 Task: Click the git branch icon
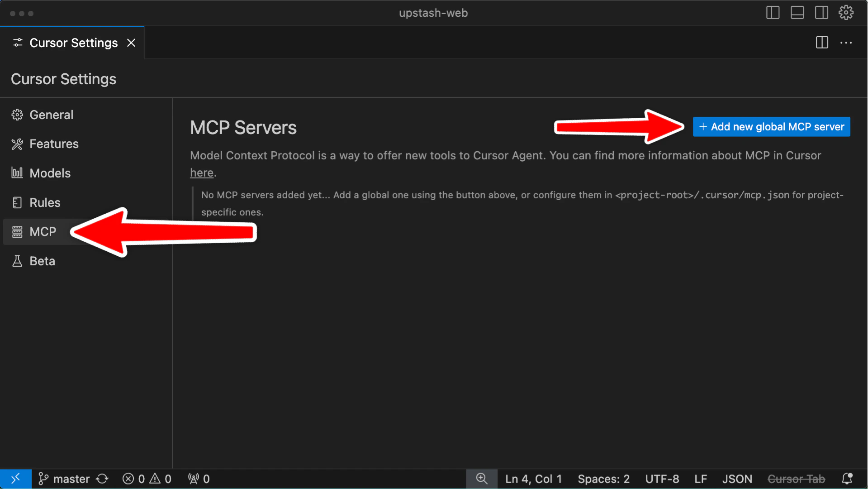pyautogui.click(x=43, y=479)
